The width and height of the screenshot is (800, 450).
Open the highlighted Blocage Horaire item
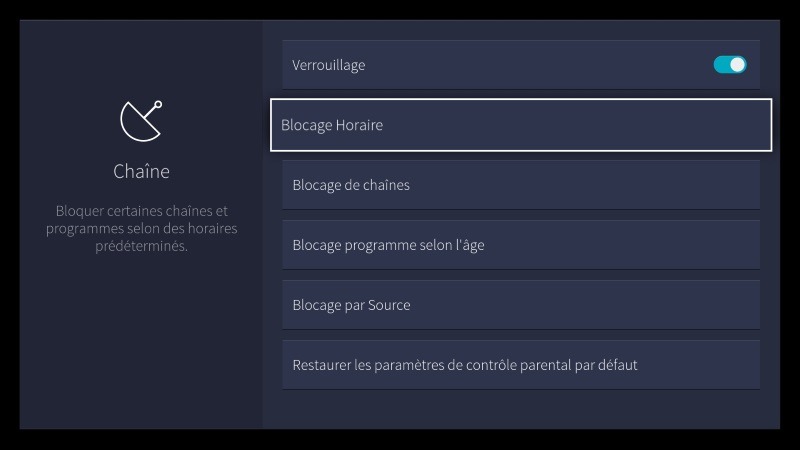click(520, 125)
